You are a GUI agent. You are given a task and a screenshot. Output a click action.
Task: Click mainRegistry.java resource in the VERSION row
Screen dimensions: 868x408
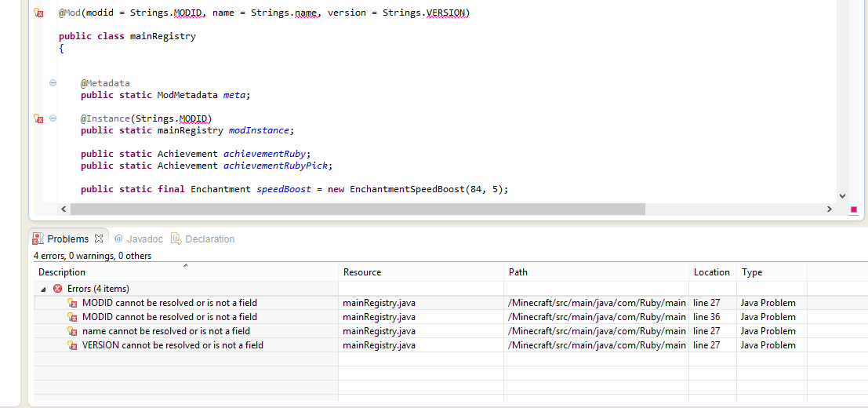pyautogui.click(x=380, y=345)
